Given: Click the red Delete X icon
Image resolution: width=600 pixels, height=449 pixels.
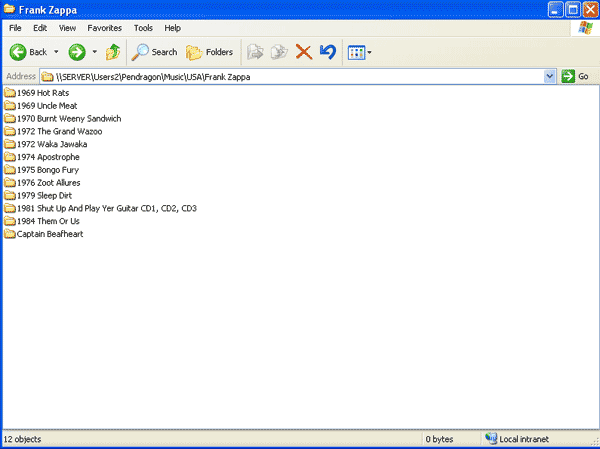Looking at the screenshot, I should point(304,52).
